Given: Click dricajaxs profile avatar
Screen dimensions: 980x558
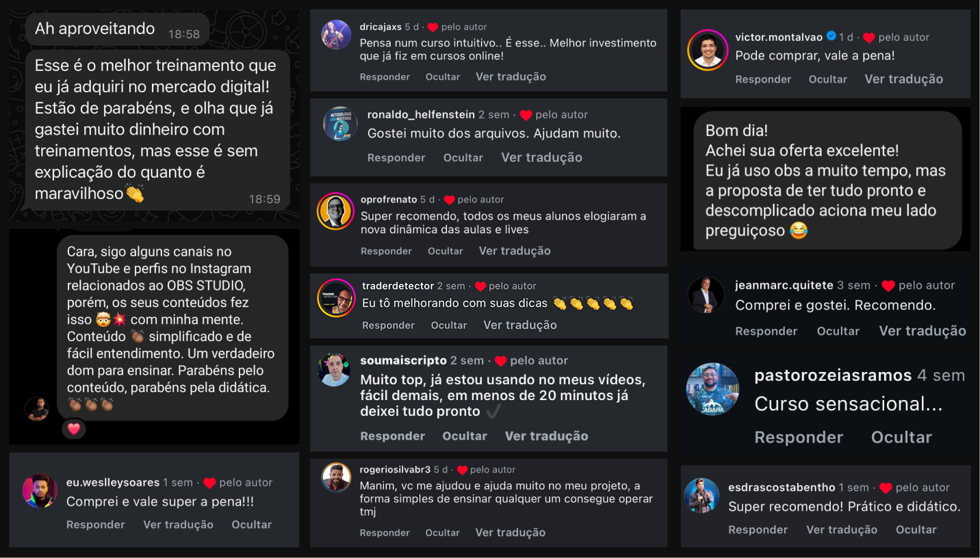Looking at the screenshot, I should click(336, 35).
